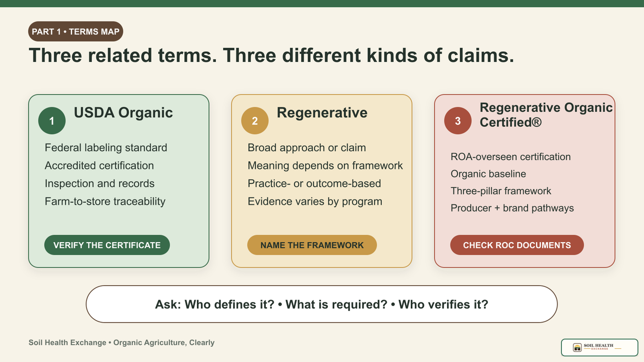644x362 pixels.
Task: Click the Producer + brand pathways line
Action: click(512, 208)
